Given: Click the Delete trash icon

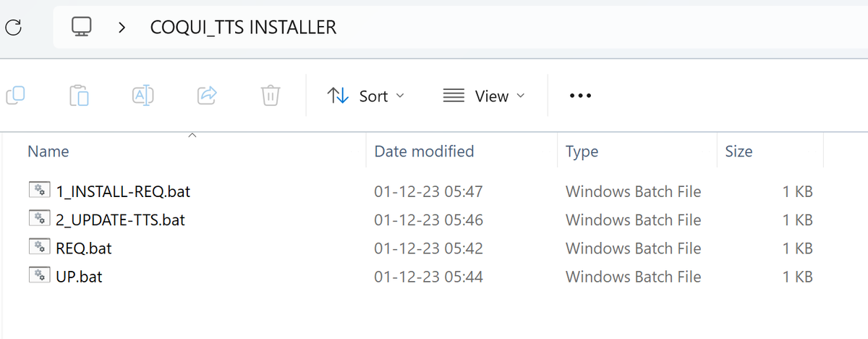Looking at the screenshot, I should click(x=270, y=96).
